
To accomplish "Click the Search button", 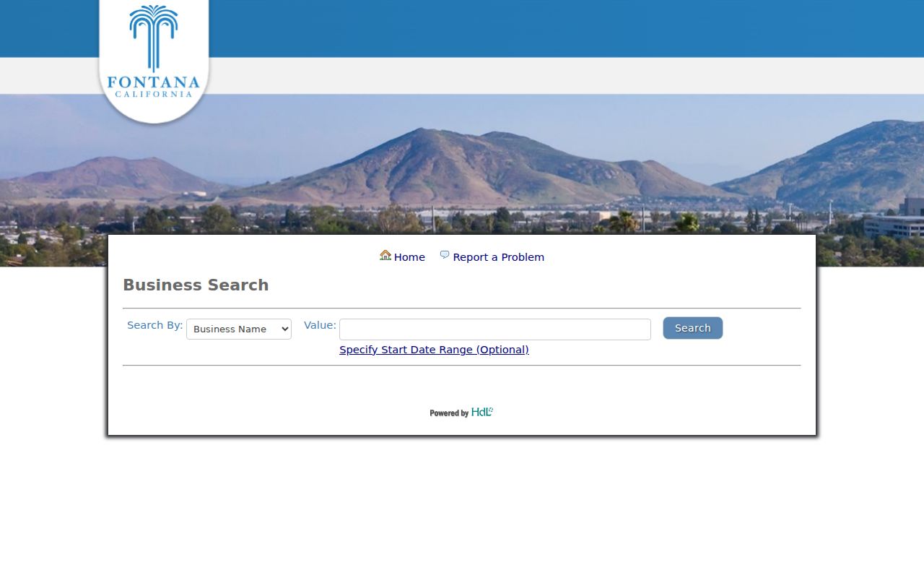I will point(693,328).
